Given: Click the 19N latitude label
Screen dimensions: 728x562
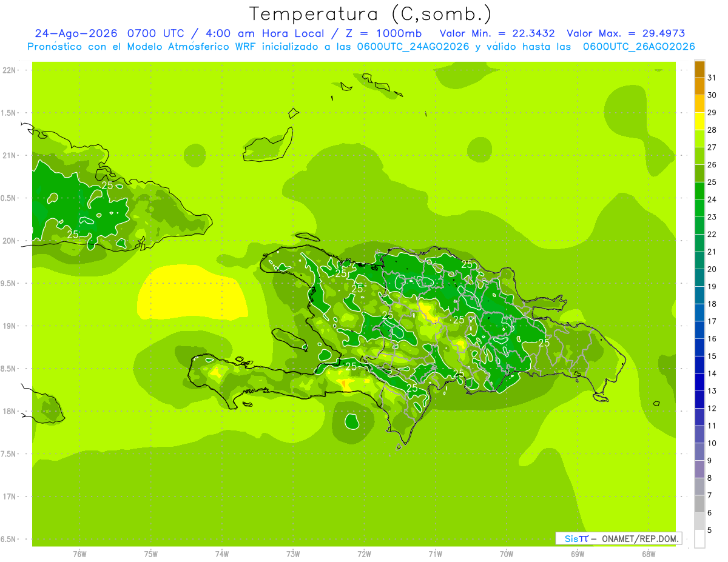Looking at the screenshot, I should pyautogui.click(x=10, y=326).
